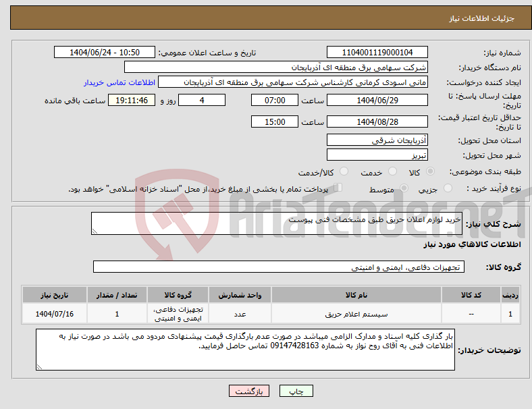532x409 pixels.
Task: Click the resize handle of توضیحات خریدار textarea
Action: pos(39,367)
